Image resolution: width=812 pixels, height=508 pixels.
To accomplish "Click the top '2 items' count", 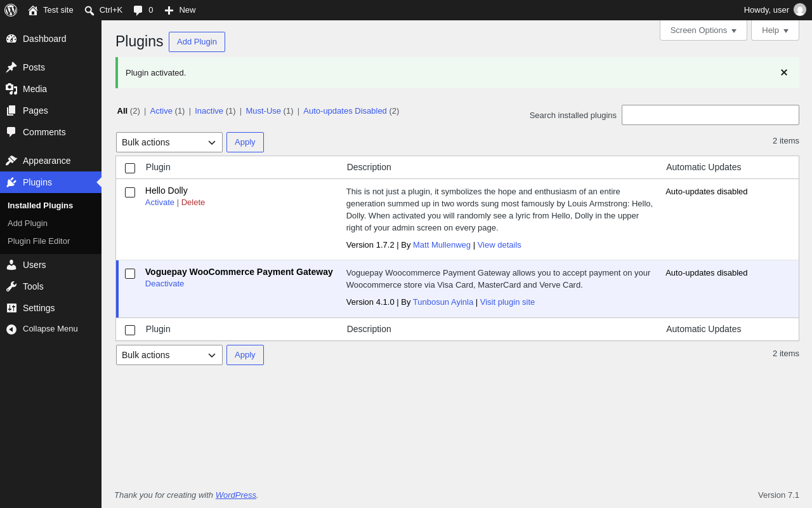I will point(786,141).
